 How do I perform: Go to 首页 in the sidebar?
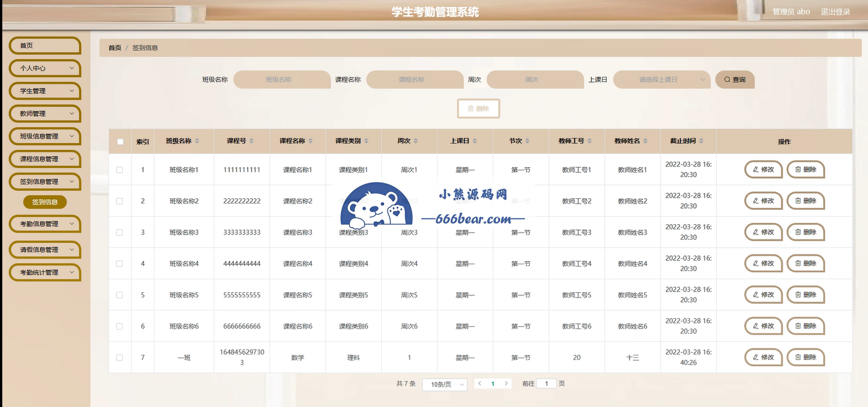[x=45, y=45]
